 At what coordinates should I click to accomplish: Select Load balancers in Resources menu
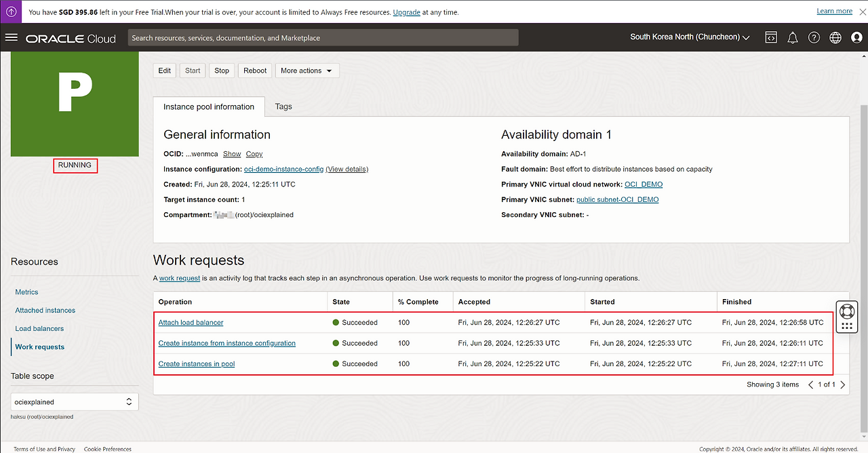[x=39, y=329]
